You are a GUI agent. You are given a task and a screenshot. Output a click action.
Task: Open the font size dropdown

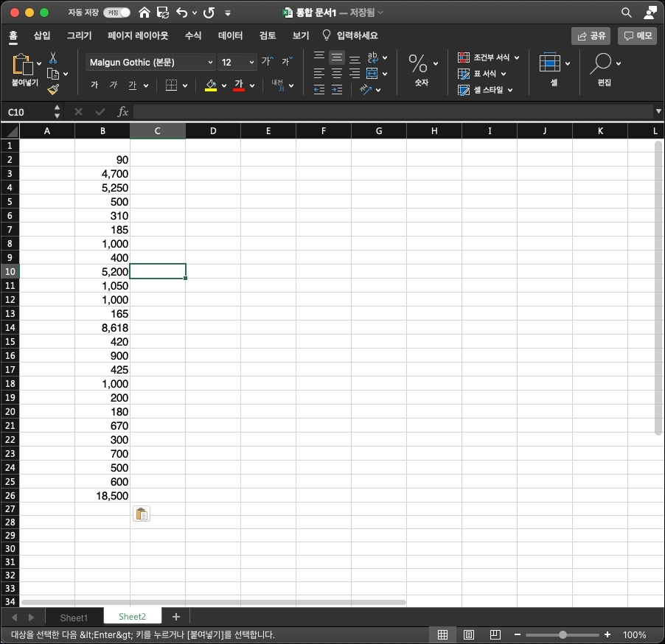[251, 63]
